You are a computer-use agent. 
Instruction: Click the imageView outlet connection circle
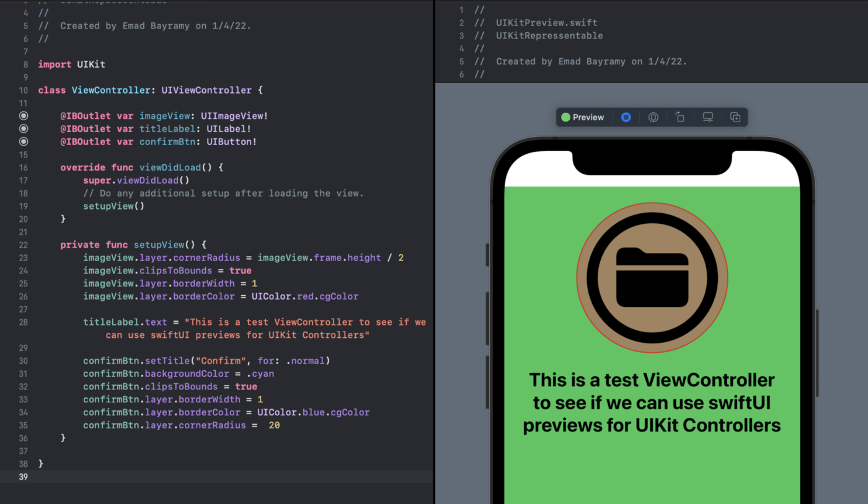pos(24,115)
